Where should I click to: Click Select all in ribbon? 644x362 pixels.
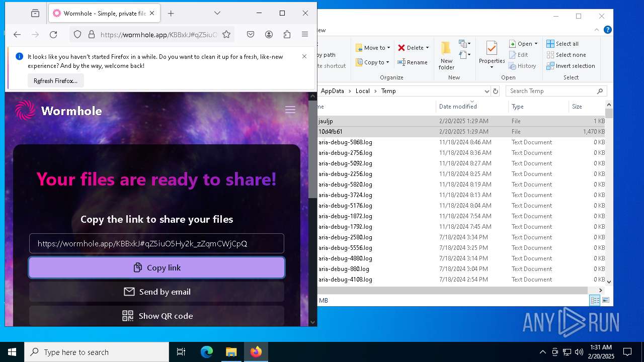click(562, 44)
